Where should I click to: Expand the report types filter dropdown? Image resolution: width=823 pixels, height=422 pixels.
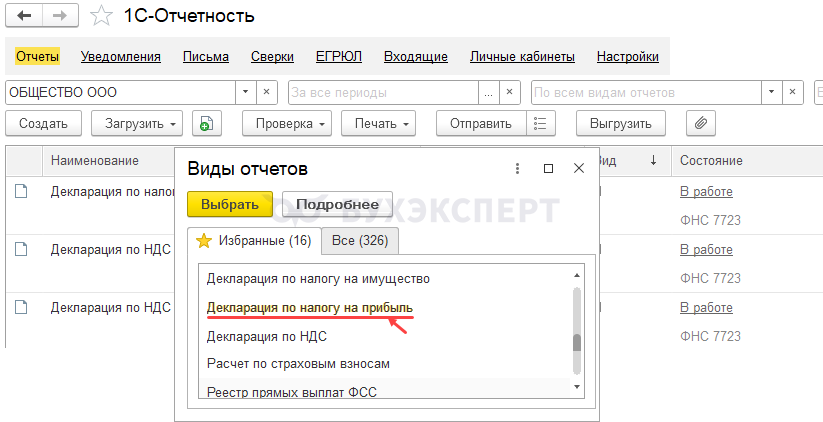772,92
